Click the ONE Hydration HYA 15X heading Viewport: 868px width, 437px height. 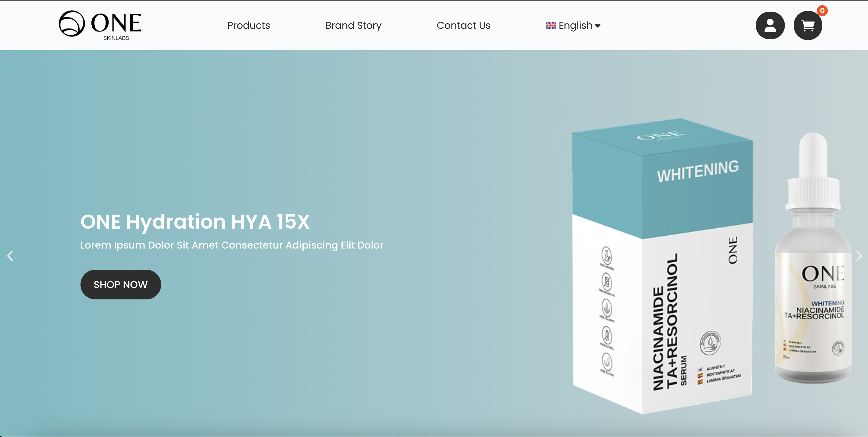coord(195,222)
